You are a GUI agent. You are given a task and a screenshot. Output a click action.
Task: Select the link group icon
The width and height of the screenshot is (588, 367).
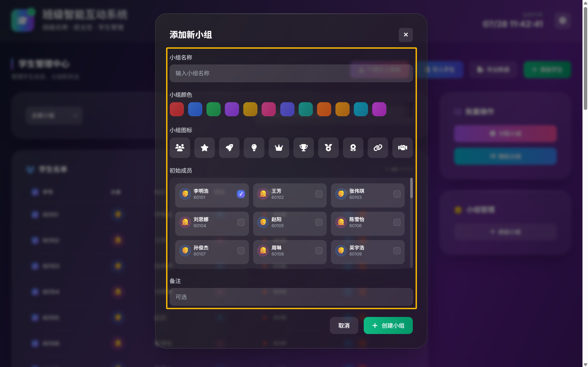[x=377, y=148]
